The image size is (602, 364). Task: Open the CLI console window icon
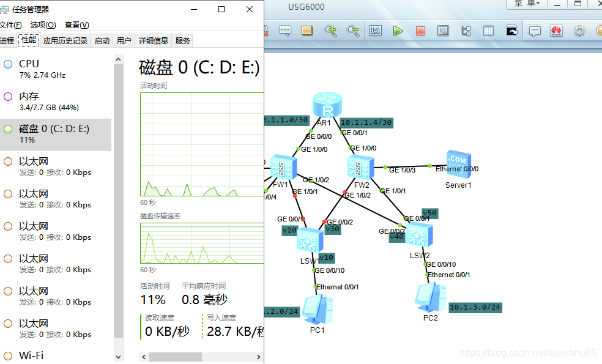coord(511,31)
